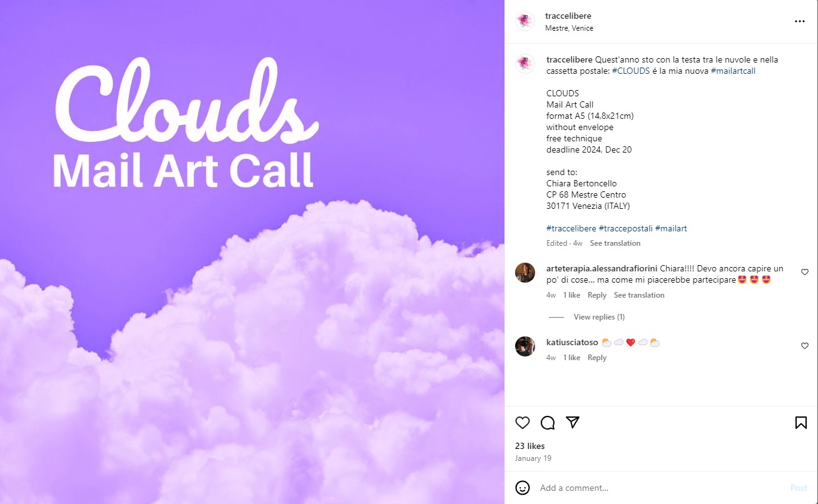Open arteterapia.alessandrafiorini's profile picture
This screenshot has width=818, height=504.
pos(525,273)
